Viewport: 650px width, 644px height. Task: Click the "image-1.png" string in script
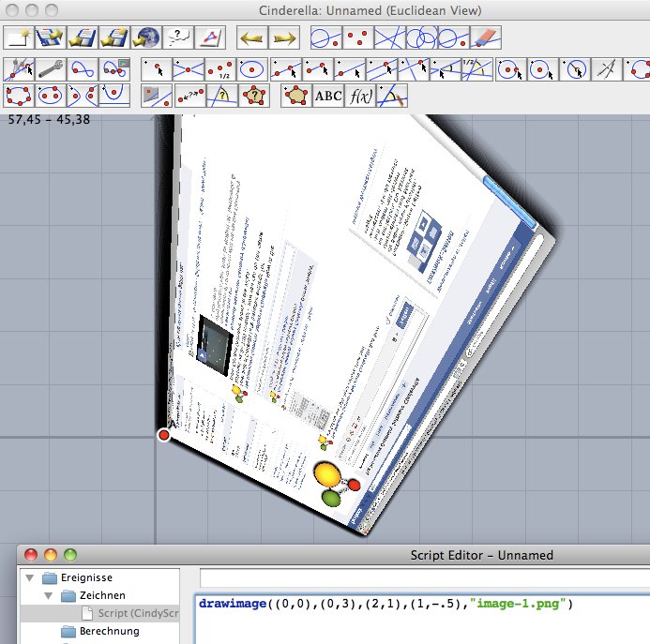518,604
